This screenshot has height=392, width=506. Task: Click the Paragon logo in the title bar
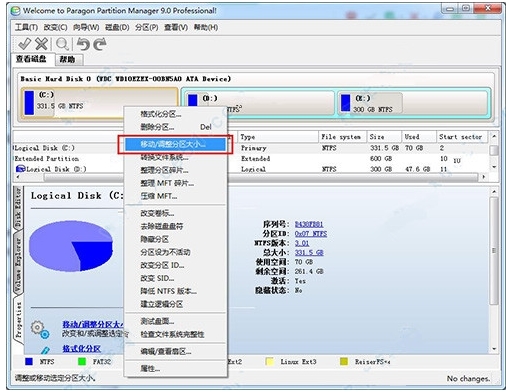point(15,11)
